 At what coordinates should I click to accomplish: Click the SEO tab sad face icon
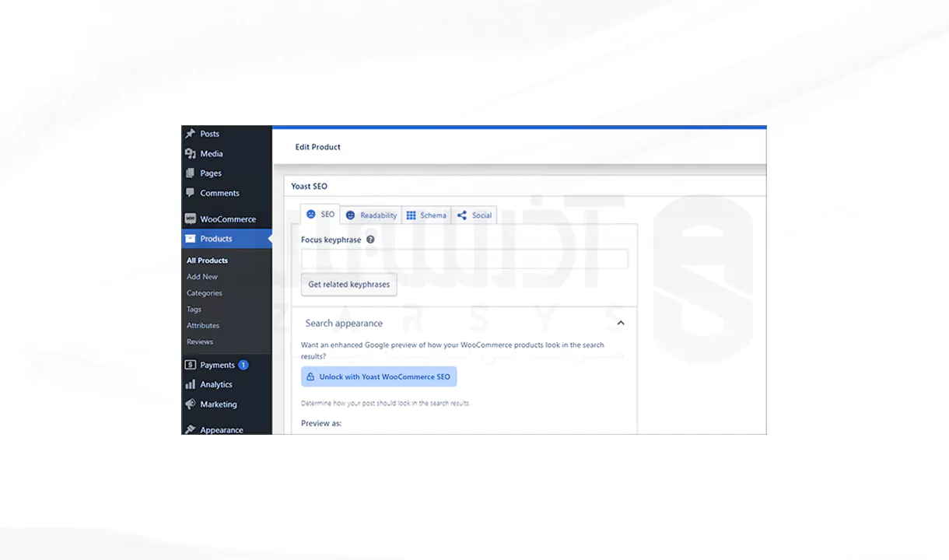click(x=311, y=215)
